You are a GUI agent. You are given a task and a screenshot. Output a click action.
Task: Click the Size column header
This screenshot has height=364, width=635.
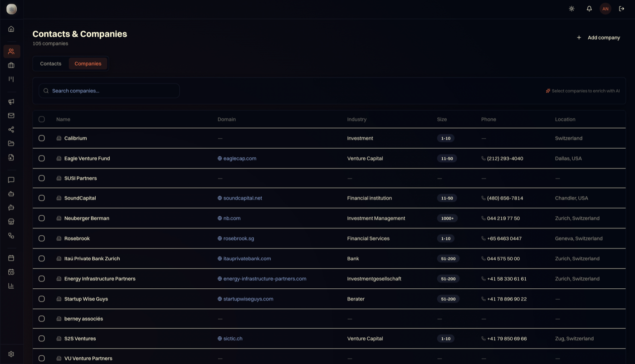(x=442, y=119)
